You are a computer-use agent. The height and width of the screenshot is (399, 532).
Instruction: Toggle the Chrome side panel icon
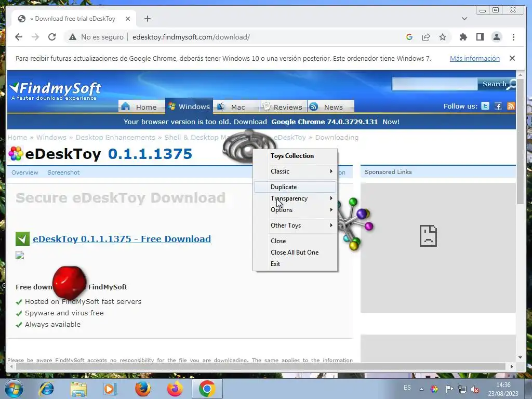480,37
